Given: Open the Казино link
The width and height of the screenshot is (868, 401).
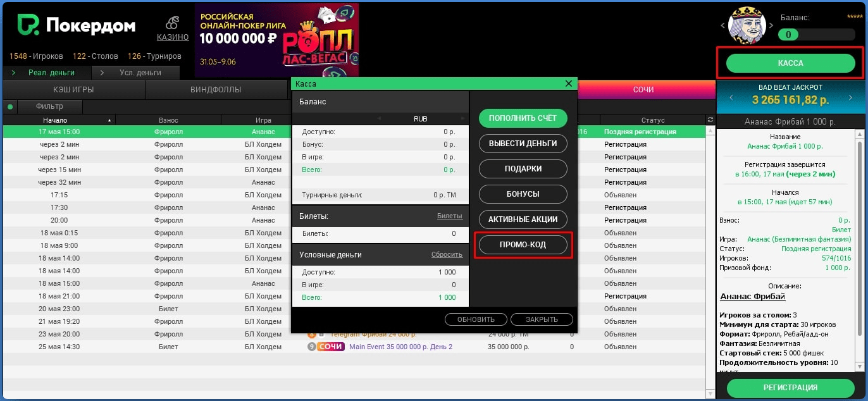Looking at the screenshot, I should 173,37.
